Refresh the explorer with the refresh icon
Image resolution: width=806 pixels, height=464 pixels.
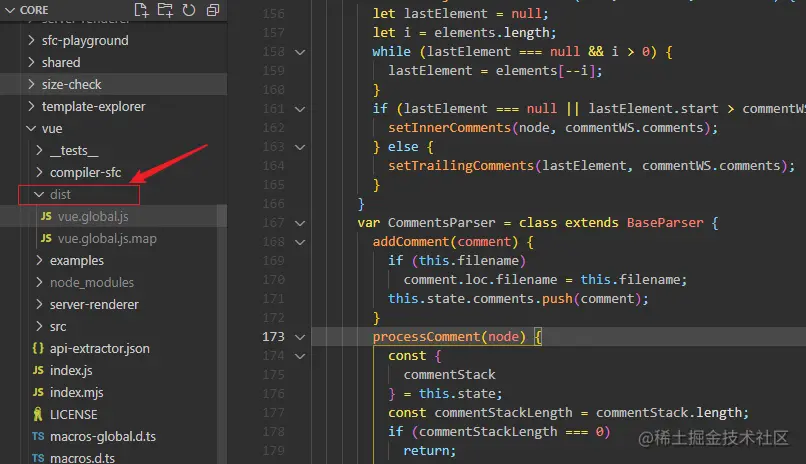(x=189, y=10)
